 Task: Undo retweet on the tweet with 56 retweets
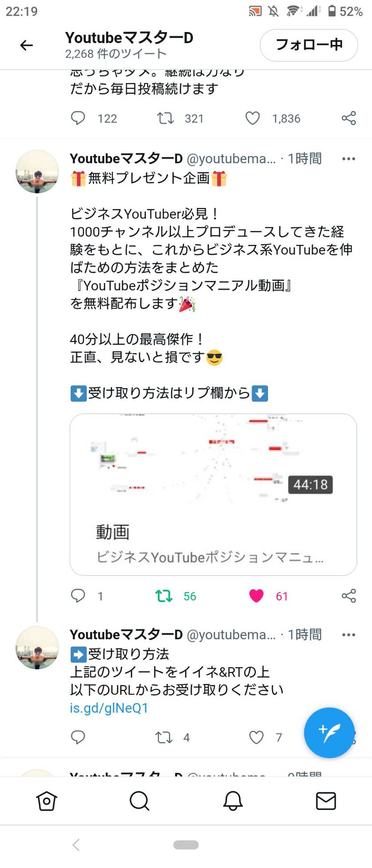tap(164, 596)
